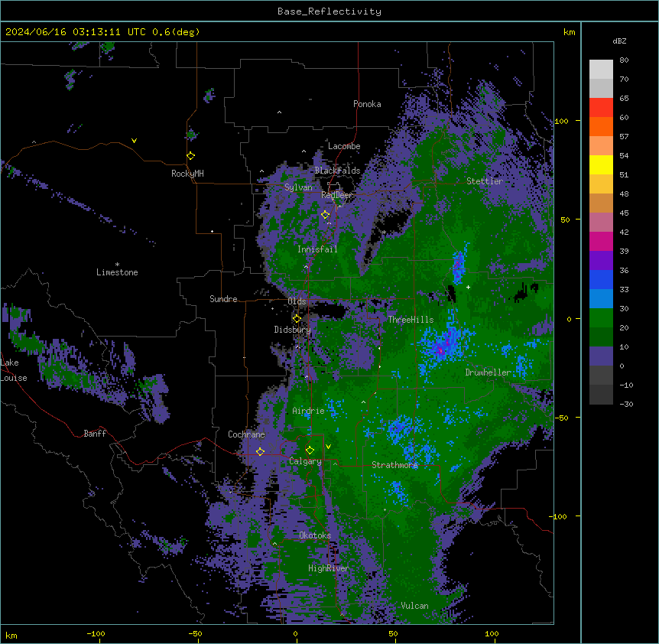This screenshot has height=644, width=659.
Task: Click the Lacombe city label
Action: (344, 146)
